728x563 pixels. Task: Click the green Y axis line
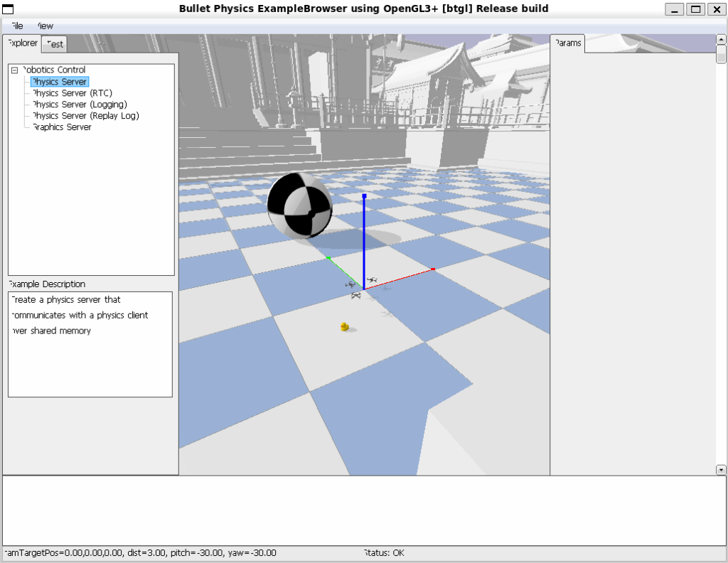click(344, 272)
